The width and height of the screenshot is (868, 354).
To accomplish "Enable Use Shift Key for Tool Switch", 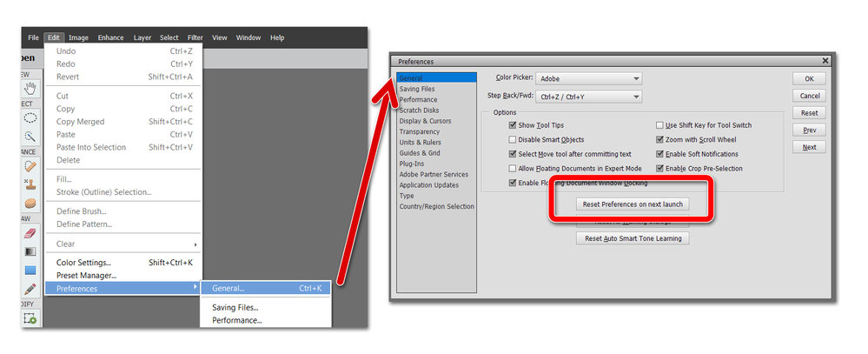I will tap(659, 126).
